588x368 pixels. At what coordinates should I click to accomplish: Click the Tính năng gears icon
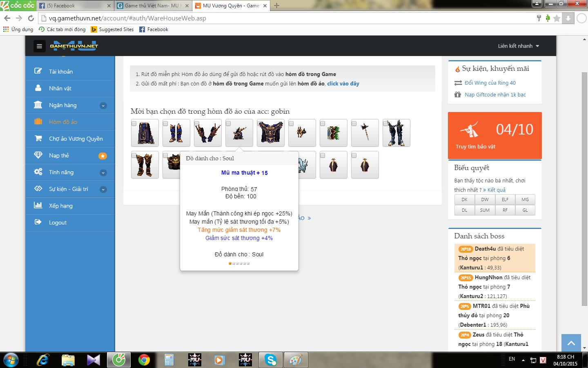click(x=38, y=172)
